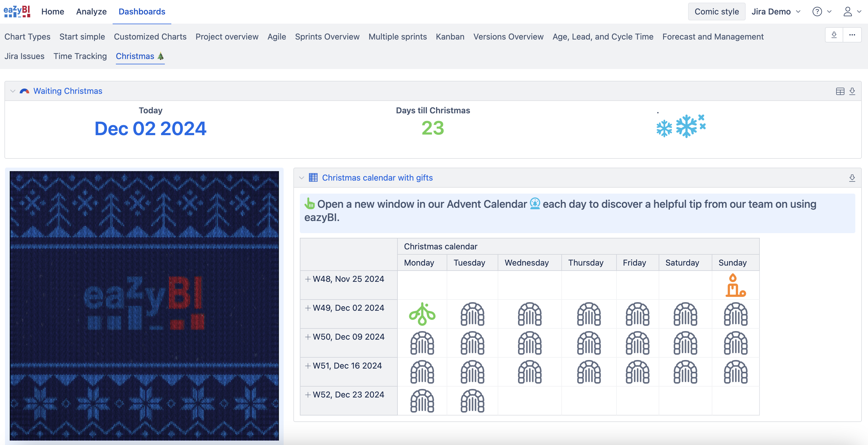
Task: Open the green mistletoe gift on Monday W49
Action: pyautogui.click(x=422, y=314)
